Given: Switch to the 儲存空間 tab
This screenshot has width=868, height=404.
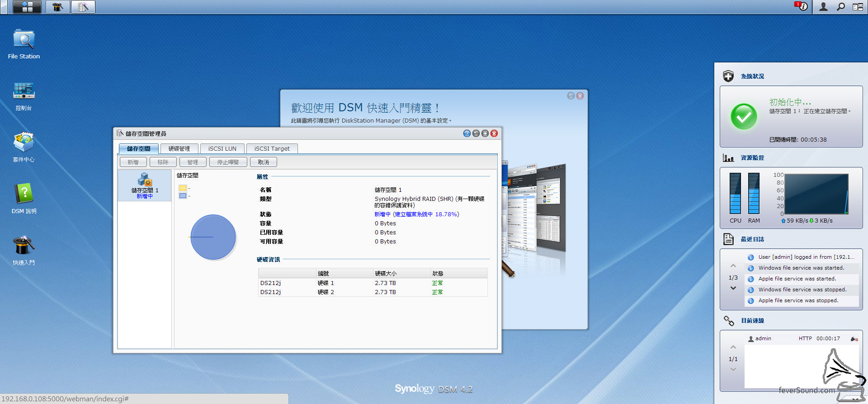Looking at the screenshot, I should coord(139,148).
